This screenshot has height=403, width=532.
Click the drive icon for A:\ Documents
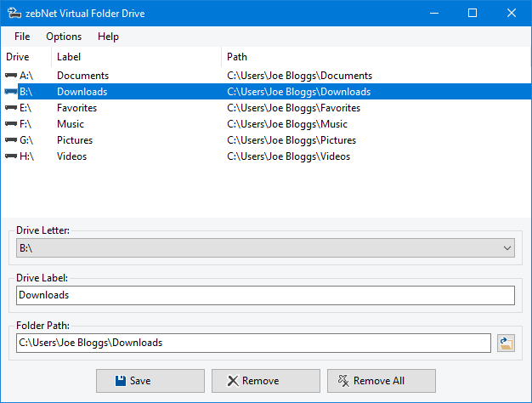(x=11, y=76)
